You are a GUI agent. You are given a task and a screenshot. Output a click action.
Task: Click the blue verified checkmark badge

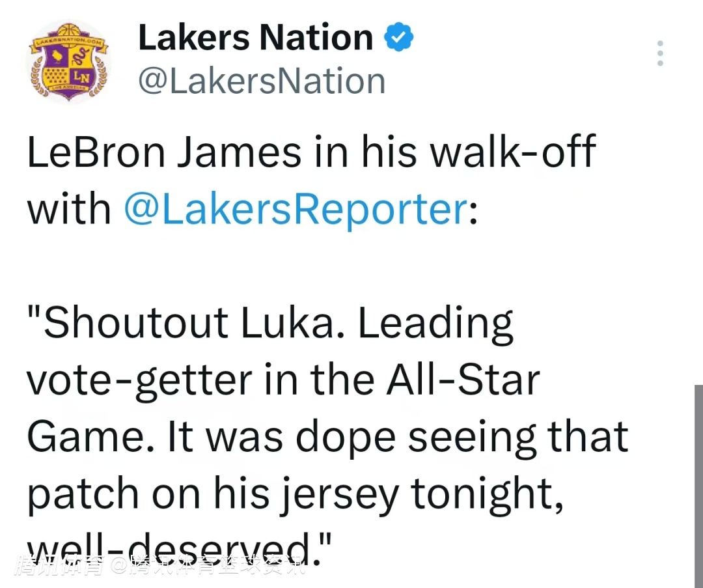(x=398, y=38)
